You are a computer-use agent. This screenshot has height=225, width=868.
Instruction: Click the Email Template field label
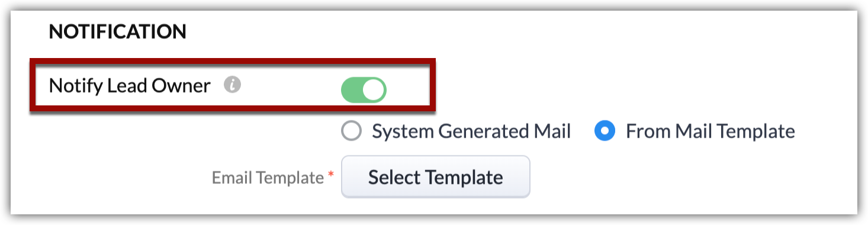(x=268, y=178)
